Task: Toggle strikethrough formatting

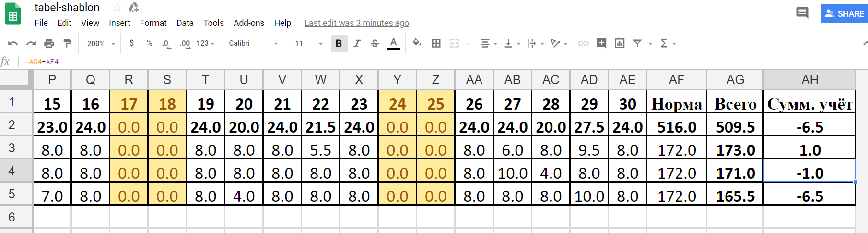Action: pyautogui.click(x=375, y=44)
